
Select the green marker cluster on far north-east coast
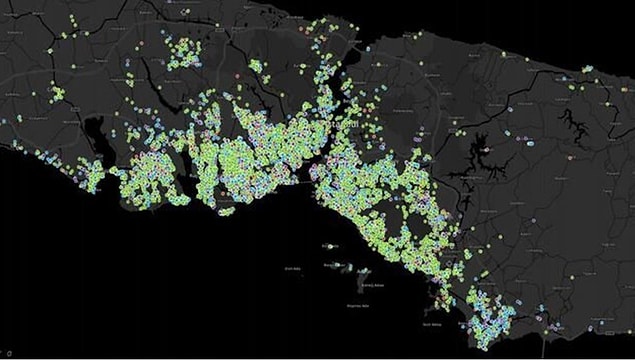coord(587,69)
